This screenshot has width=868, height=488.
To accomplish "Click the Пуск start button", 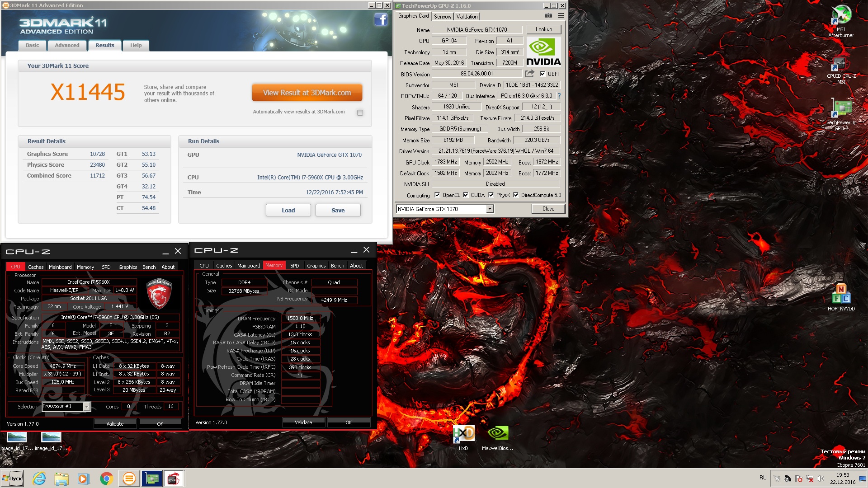I will pos(12,479).
